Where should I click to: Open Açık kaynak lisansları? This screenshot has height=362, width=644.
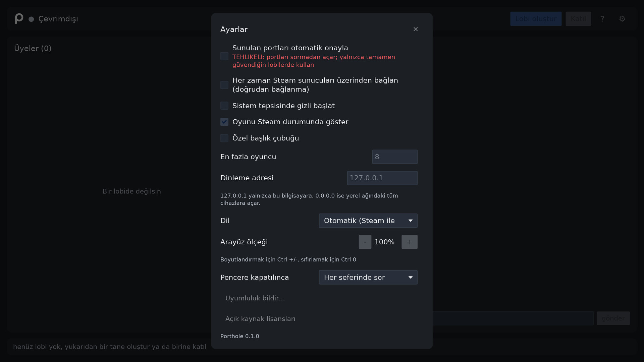tap(260, 319)
